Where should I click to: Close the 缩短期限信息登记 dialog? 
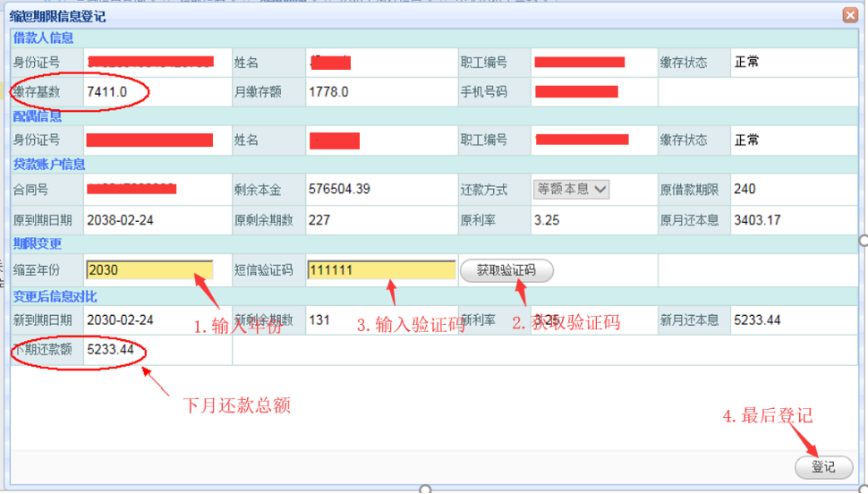click(x=849, y=15)
